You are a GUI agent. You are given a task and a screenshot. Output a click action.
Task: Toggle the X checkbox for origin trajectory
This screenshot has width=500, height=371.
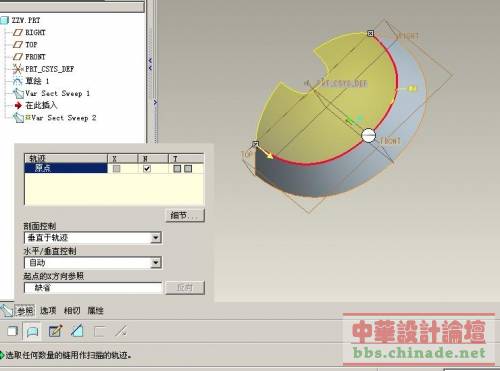click(116, 169)
